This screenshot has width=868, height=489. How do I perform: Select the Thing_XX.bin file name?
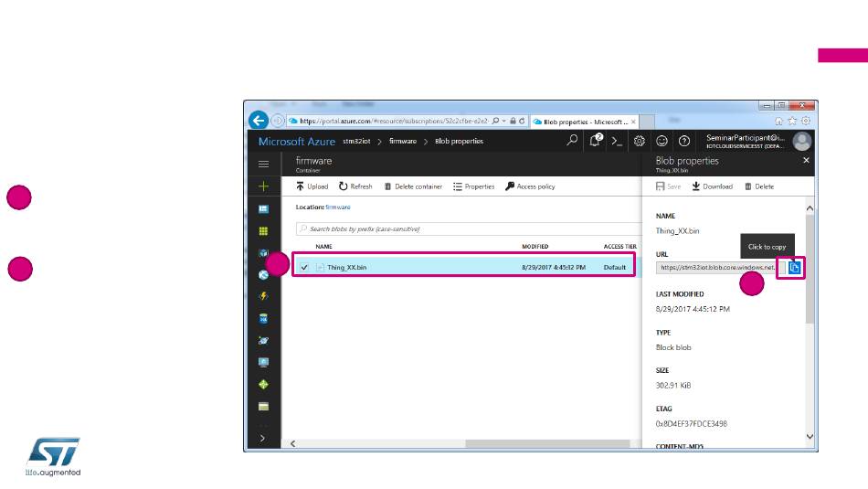click(x=346, y=267)
